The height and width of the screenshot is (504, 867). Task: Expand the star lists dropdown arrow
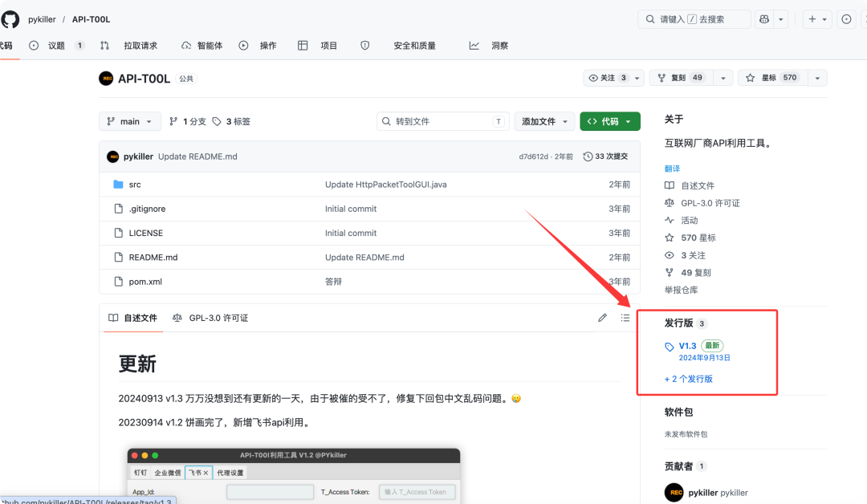[817, 78]
